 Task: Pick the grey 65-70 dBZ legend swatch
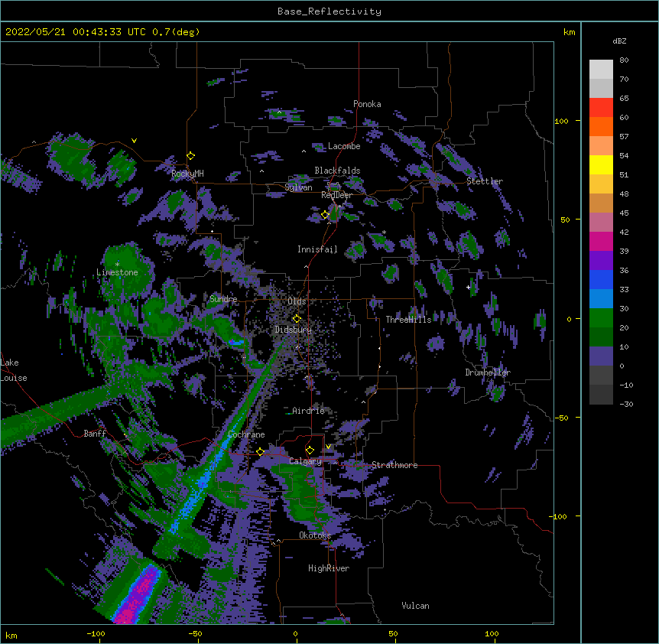601,88
